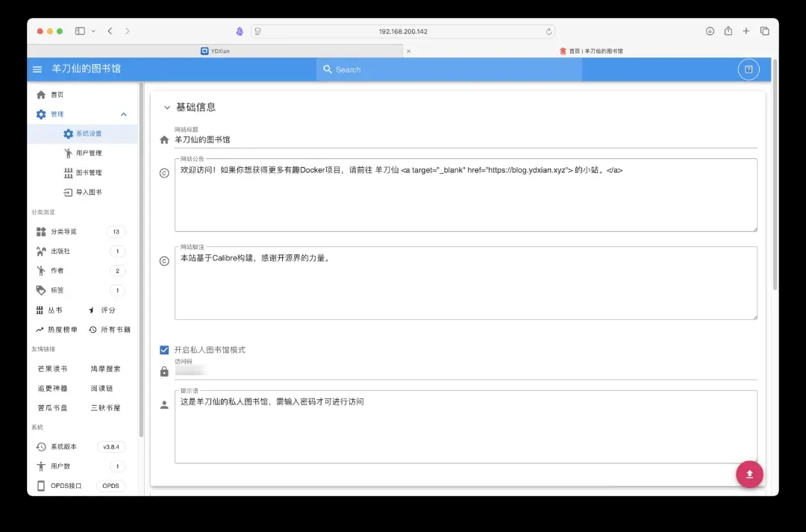The width and height of the screenshot is (806, 532).
Task: Open 分类导览 category browsing
Action: 63,231
